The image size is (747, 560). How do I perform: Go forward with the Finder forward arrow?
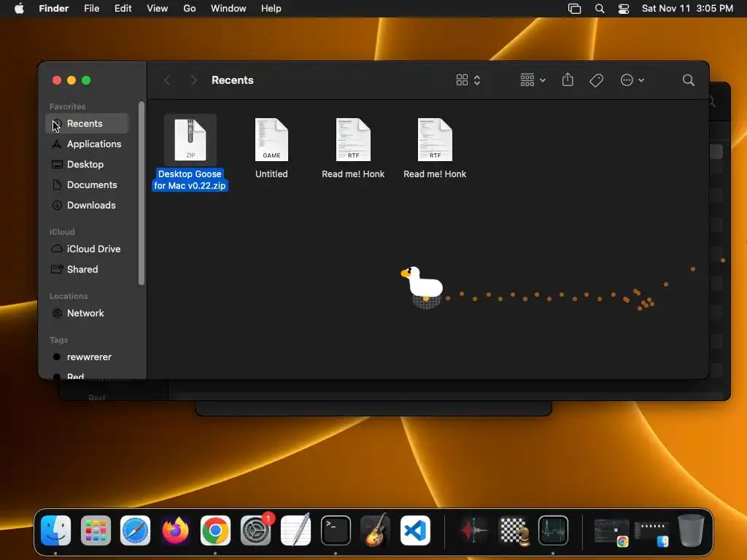[193, 80]
